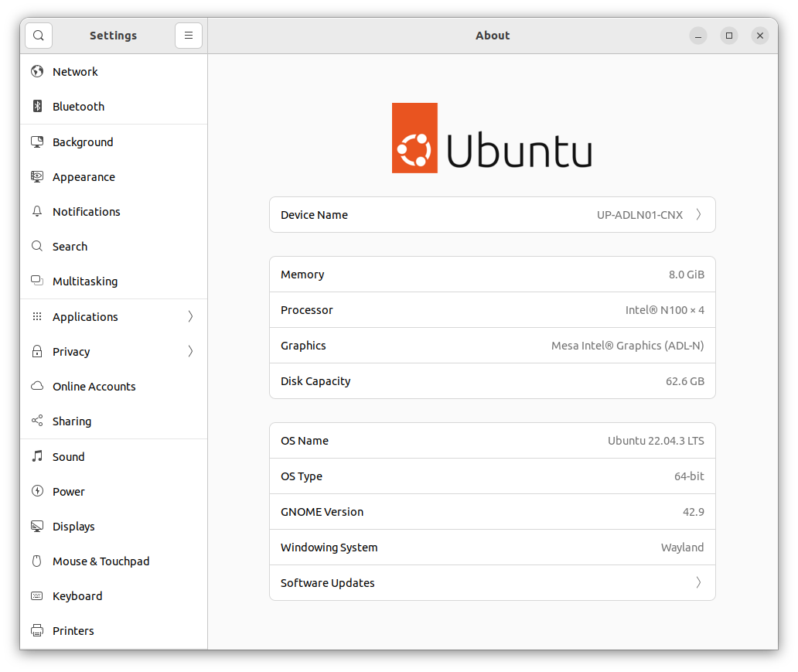Expand the Applications submenu chevron
This screenshot has height=672, width=798.
190,316
